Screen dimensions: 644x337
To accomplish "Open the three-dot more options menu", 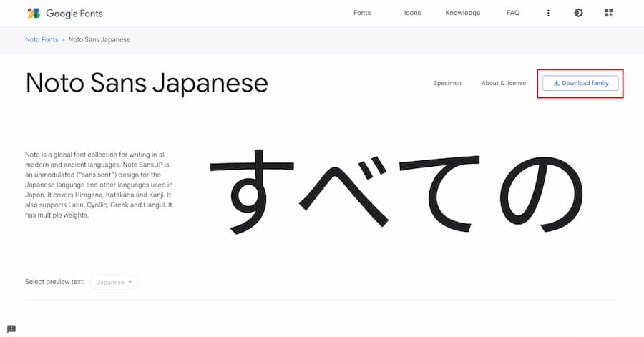I will click(x=548, y=13).
